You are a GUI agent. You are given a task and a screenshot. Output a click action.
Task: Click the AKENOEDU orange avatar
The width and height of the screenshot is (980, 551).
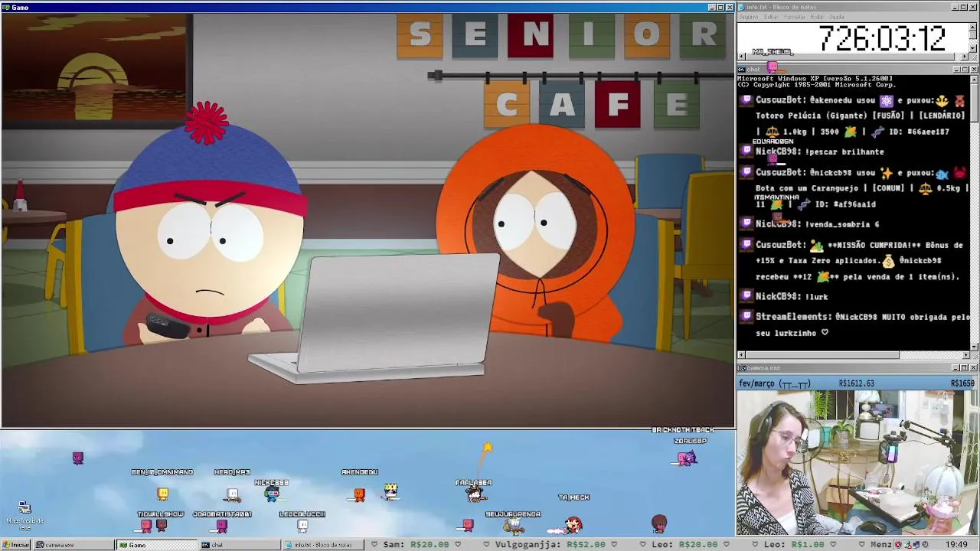tap(359, 495)
